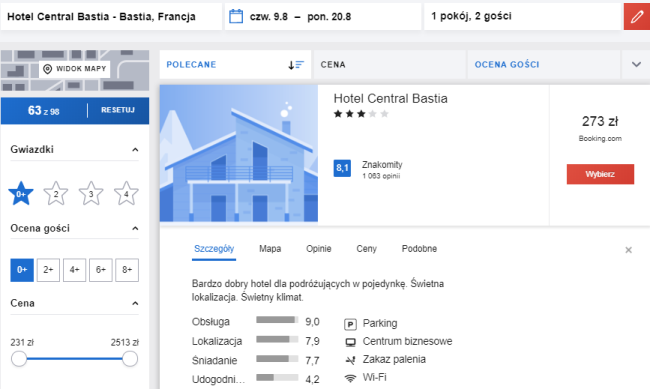Select the 0+ stars filter
This screenshot has height=389, width=650.
[21, 193]
